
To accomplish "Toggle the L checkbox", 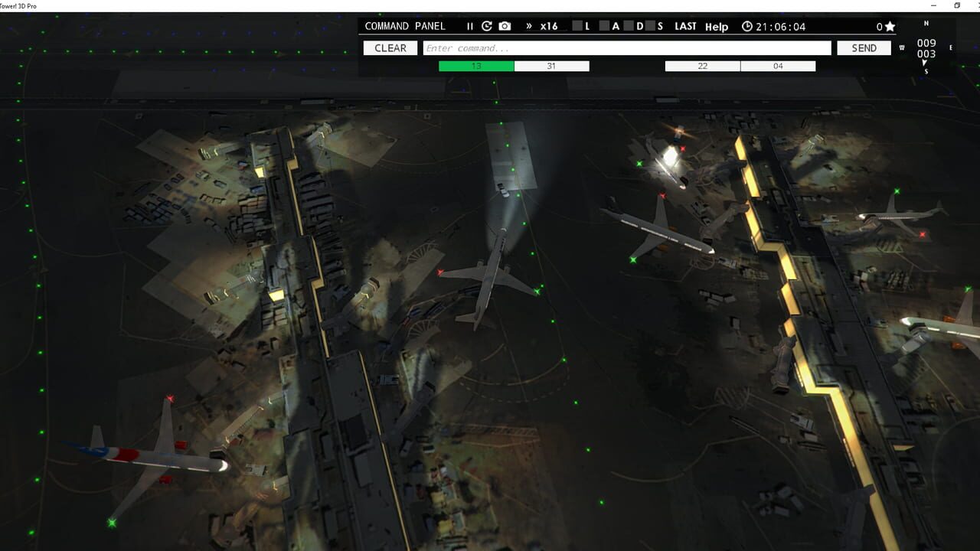I will [x=577, y=26].
